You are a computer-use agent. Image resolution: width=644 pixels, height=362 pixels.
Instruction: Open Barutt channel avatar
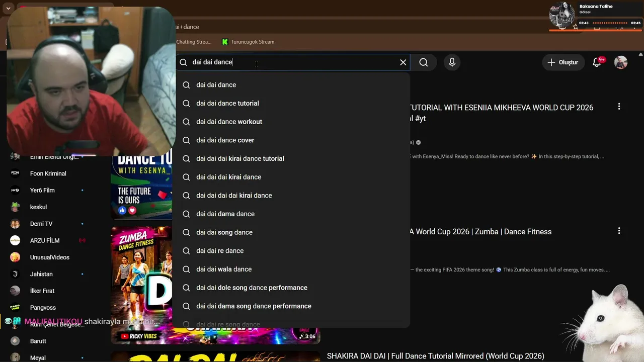(x=15, y=341)
